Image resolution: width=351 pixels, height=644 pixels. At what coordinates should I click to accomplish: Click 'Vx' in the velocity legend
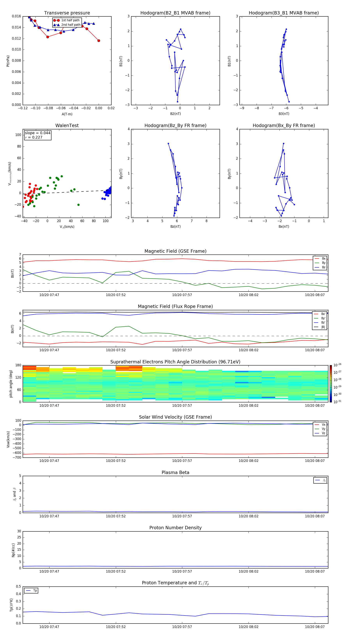coord(324,424)
